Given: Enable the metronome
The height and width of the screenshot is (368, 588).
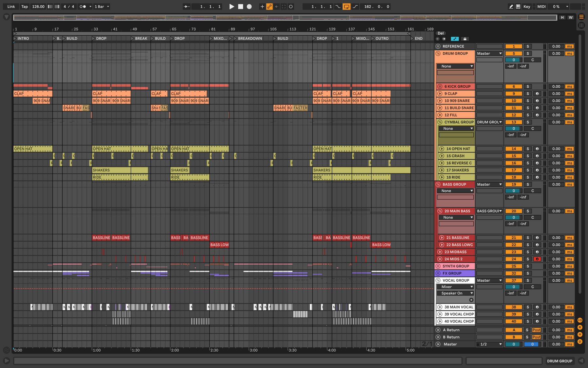Looking at the screenshot, I should pyautogui.click(x=83, y=7).
